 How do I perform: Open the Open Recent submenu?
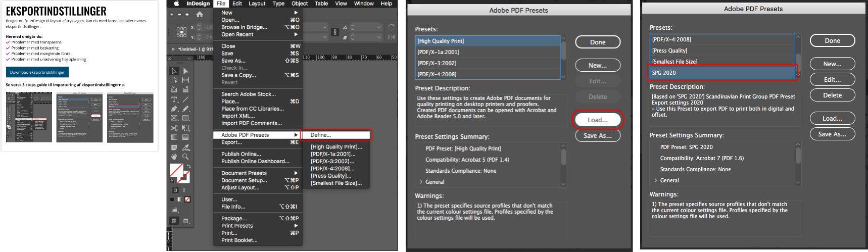click(x=259, y=34)
